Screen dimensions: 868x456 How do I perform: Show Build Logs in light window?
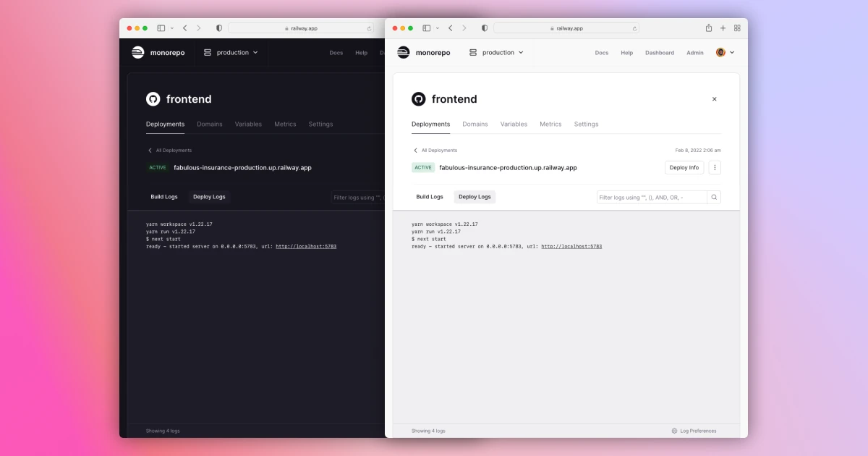point(430,197)
